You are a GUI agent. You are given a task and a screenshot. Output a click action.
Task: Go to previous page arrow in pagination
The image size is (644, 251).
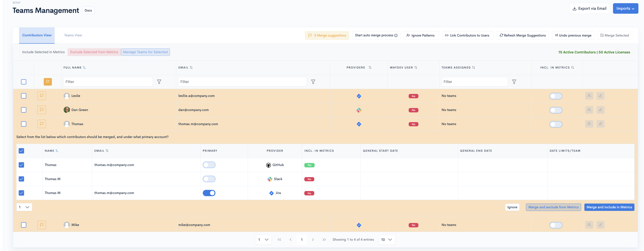[x=291, y=239]
